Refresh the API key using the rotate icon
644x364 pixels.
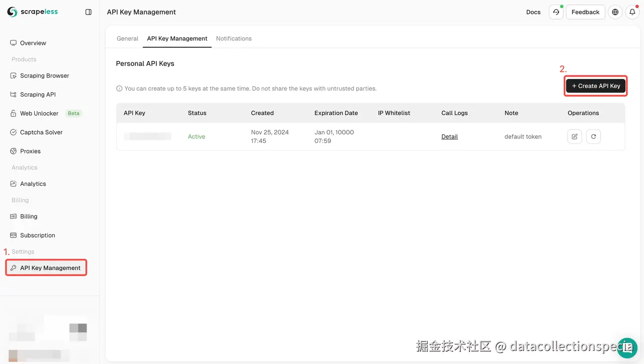coord(593,136)
